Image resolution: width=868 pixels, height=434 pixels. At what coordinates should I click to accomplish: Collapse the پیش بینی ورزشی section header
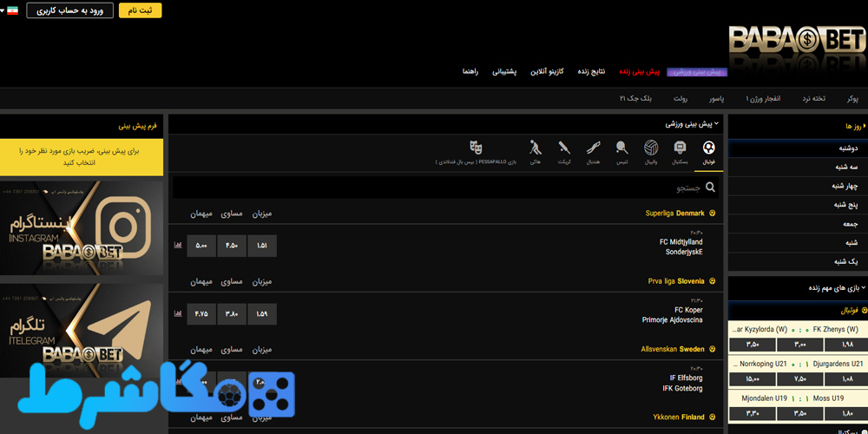692,124
